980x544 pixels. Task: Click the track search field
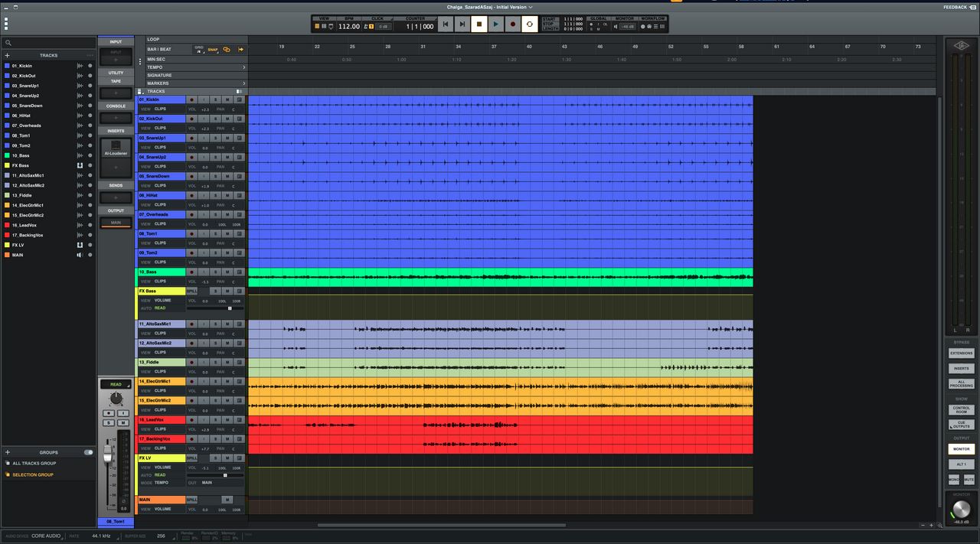[x=49, y=43]
